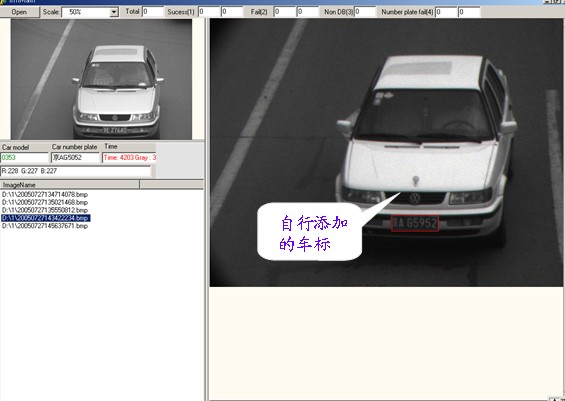Click the first Sucess(1) field

[x=209, y=12]
